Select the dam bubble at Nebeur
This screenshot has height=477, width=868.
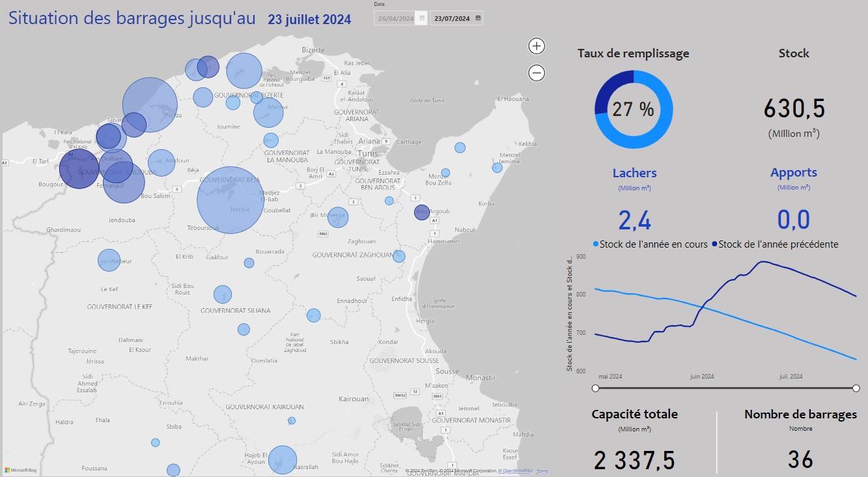pos(109,260)
